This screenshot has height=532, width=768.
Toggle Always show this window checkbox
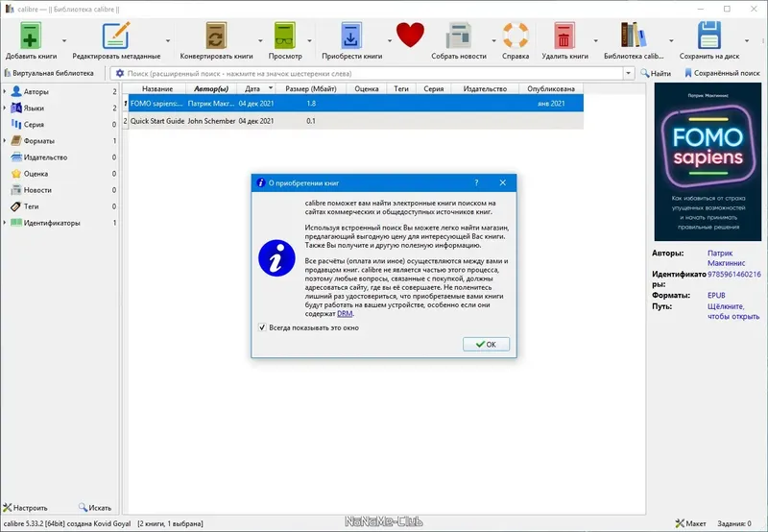pos(262,327)
